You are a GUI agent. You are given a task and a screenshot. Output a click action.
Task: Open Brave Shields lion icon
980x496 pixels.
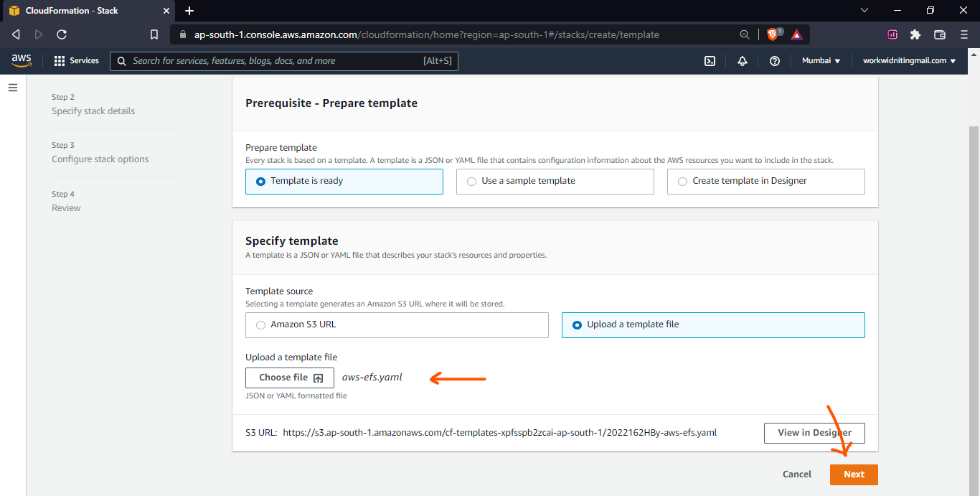point(774,34)
